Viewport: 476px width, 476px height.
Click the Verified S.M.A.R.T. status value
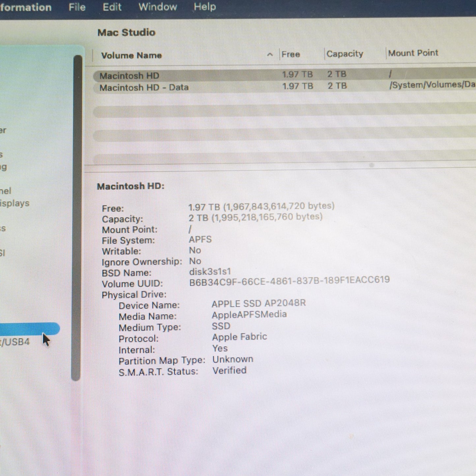click(229, 371)
